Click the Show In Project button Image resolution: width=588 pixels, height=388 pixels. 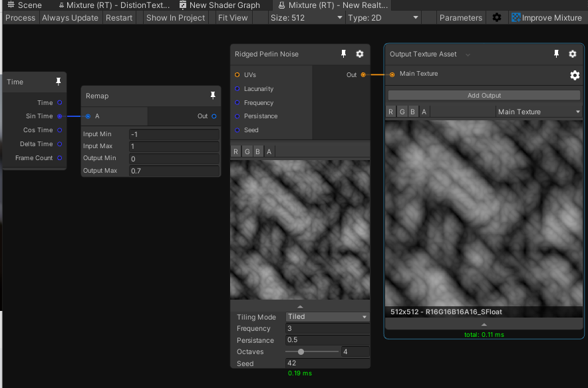tap(175, 17)
